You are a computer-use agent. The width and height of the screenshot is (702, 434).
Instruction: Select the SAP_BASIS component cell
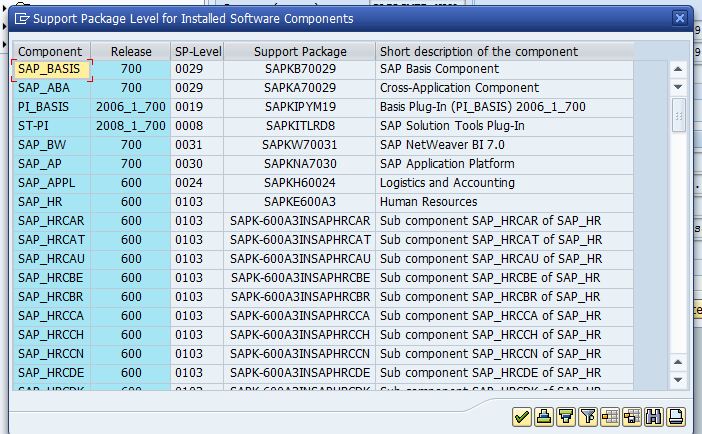pos(51,69)
